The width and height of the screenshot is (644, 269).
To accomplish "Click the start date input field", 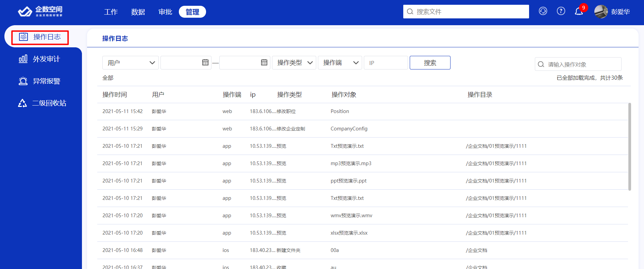I will [186, 63].
